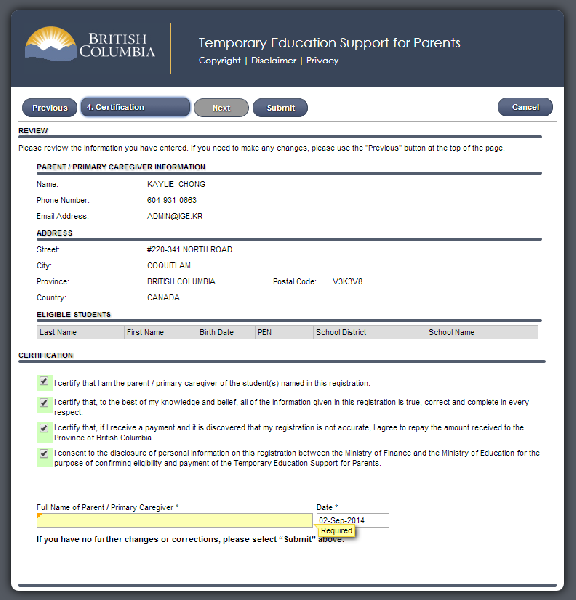Select the PEN column header

tap(284, 332)
